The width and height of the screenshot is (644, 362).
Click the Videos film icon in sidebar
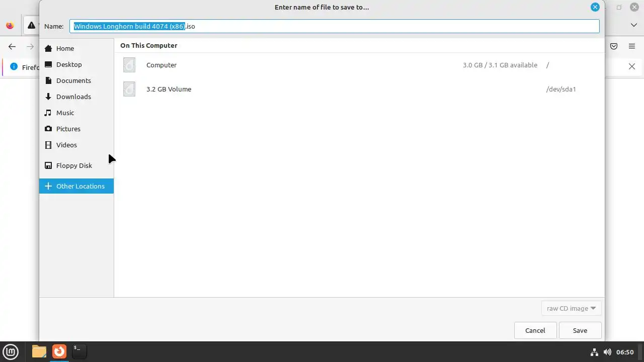(x=48, y=145)
